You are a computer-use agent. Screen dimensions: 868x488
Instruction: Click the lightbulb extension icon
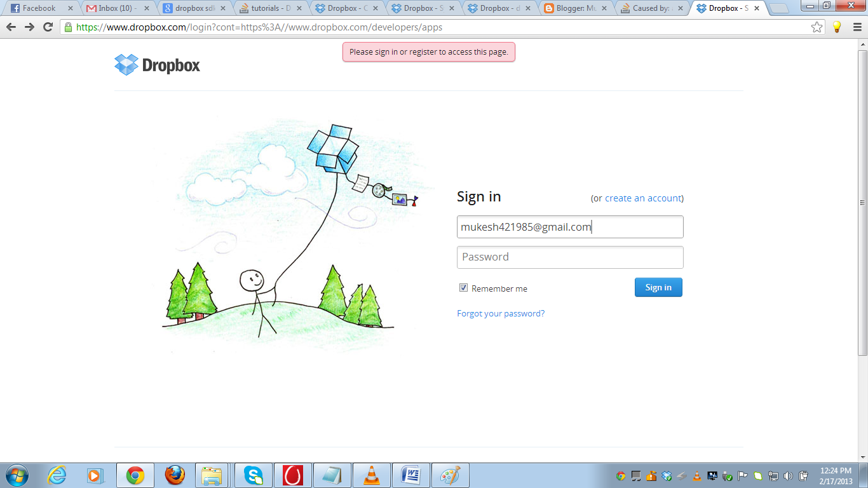click(837, 27)
